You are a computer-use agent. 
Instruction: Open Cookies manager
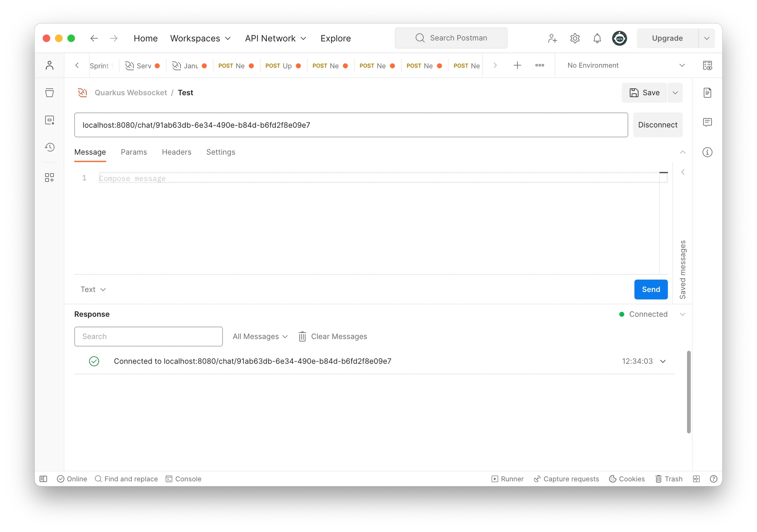coord(627,479)
